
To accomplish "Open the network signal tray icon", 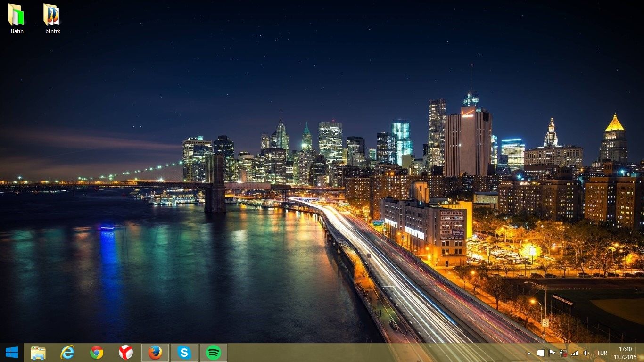I will tap(574, 353).
